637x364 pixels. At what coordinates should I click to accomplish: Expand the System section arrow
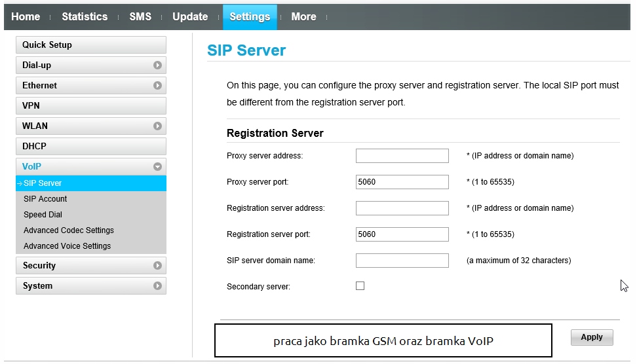point(157,286)
